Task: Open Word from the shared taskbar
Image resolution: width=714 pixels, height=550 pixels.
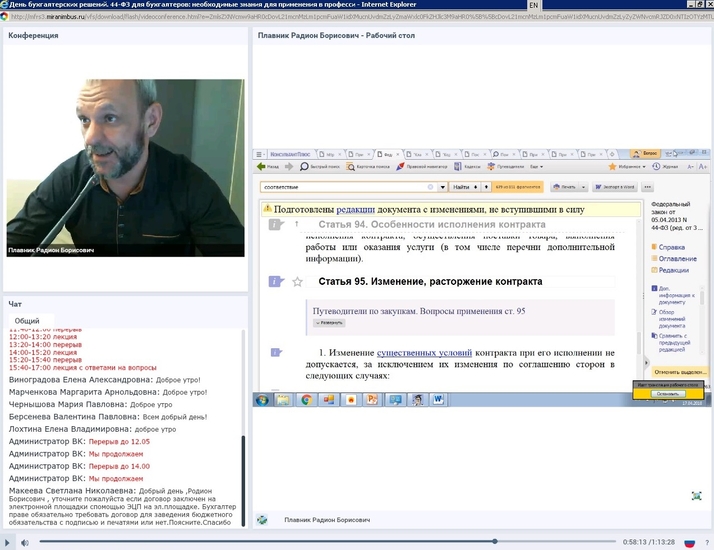Action: pyautogui.click(x=438, y=400)
